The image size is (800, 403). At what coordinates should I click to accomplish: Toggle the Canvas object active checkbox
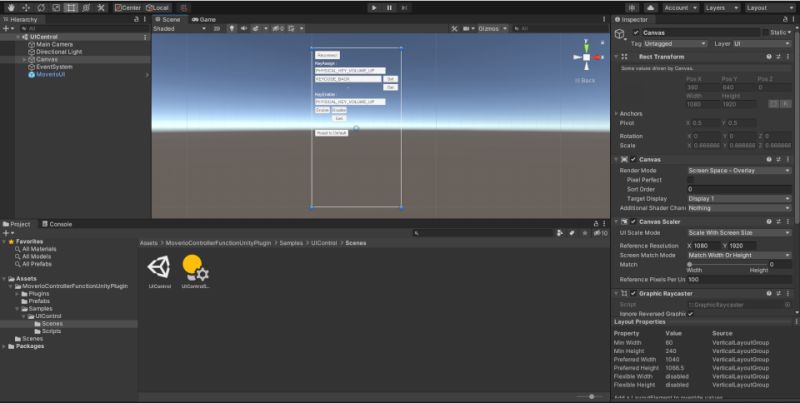tap(636, 33)
